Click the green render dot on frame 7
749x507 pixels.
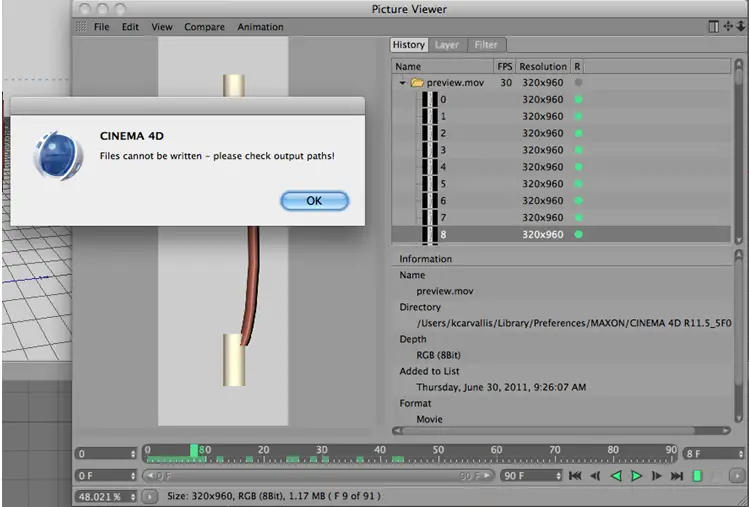[x=578, y=217]
